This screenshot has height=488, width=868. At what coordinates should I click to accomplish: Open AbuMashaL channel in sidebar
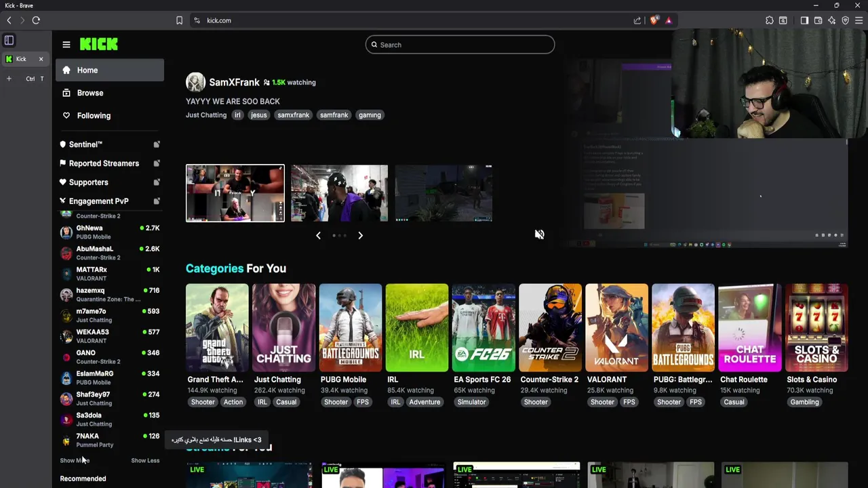coord(110,253)
